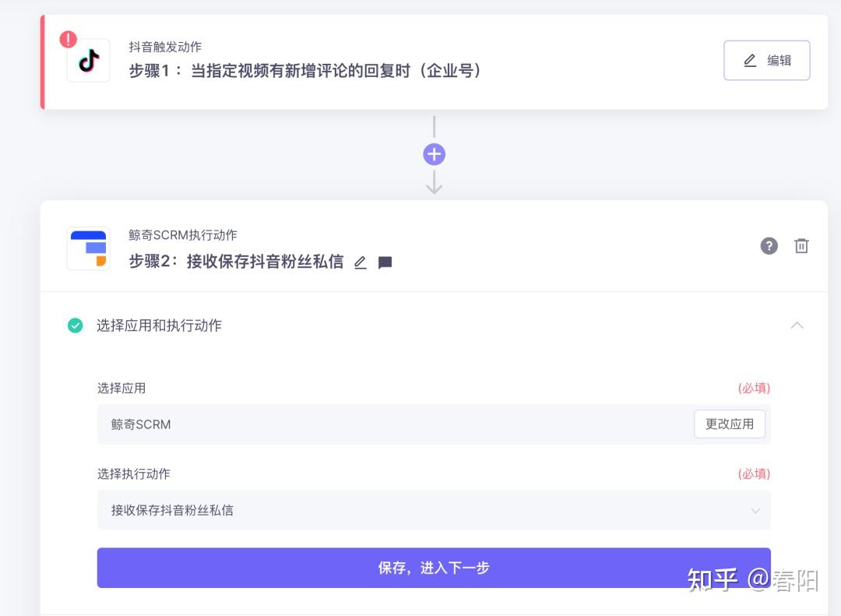Open help with the question mark icon

pos(769,246)
